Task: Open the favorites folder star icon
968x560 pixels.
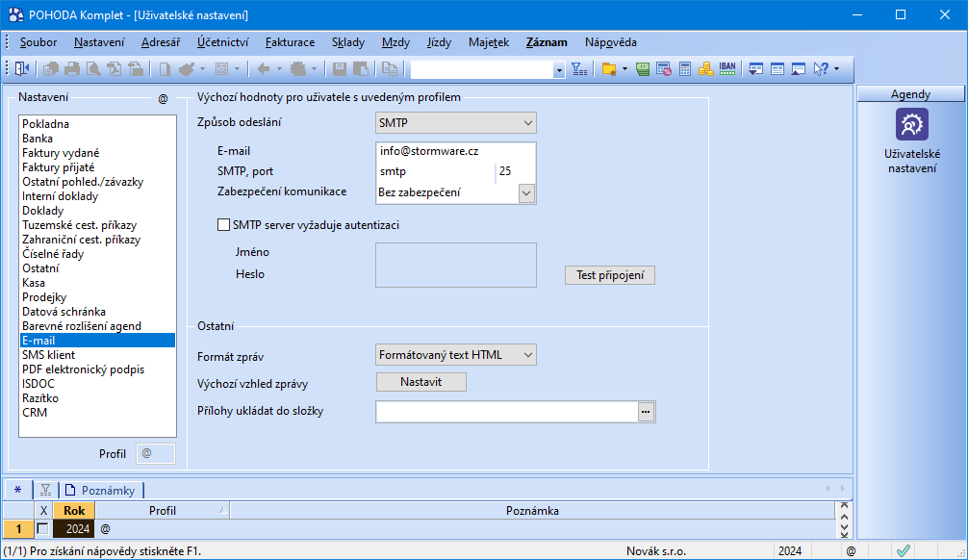Action: [609, 68]
